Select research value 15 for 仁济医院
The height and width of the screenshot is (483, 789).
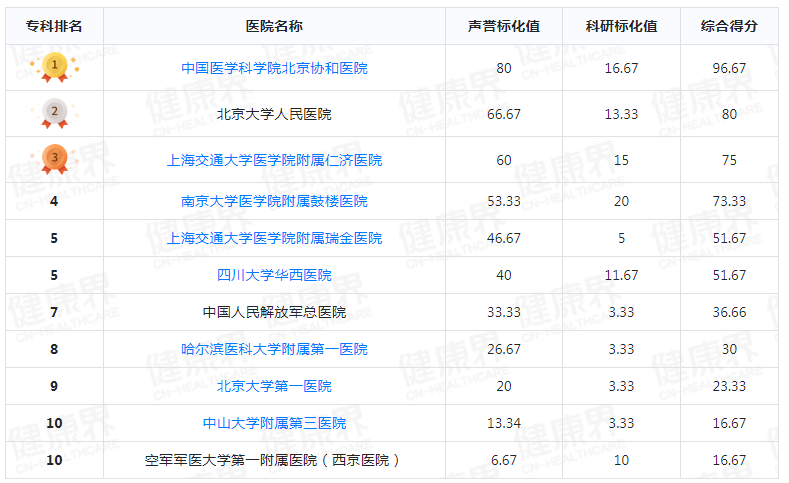621,160
